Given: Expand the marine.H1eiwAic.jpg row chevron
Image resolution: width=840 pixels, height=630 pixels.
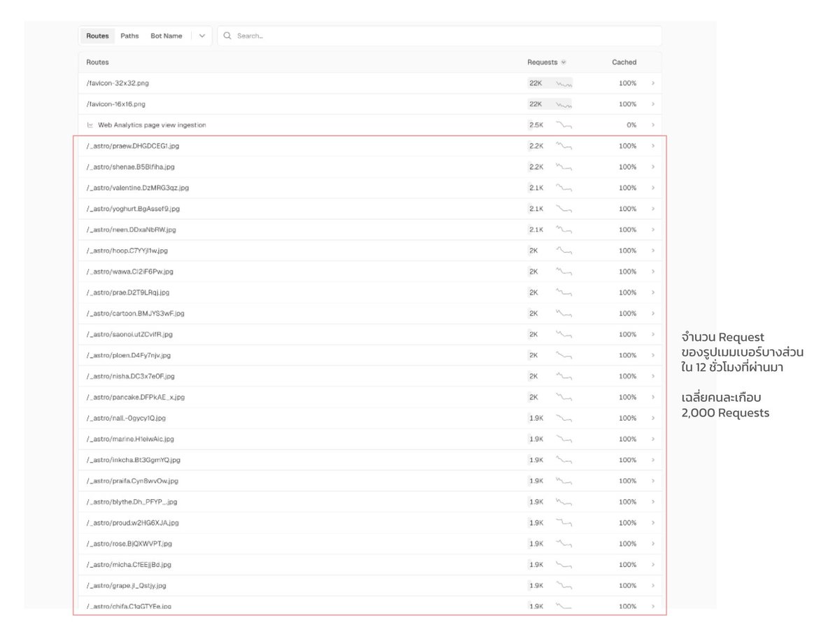Looking at the screenshot, I should pos(653,440).
